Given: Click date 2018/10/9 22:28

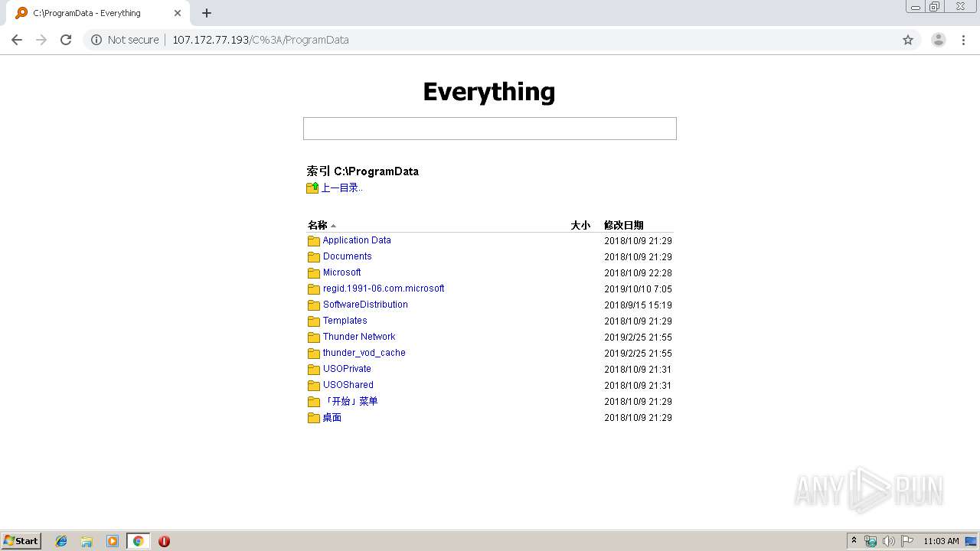Looking at the screenshot, I should point(639,272).
